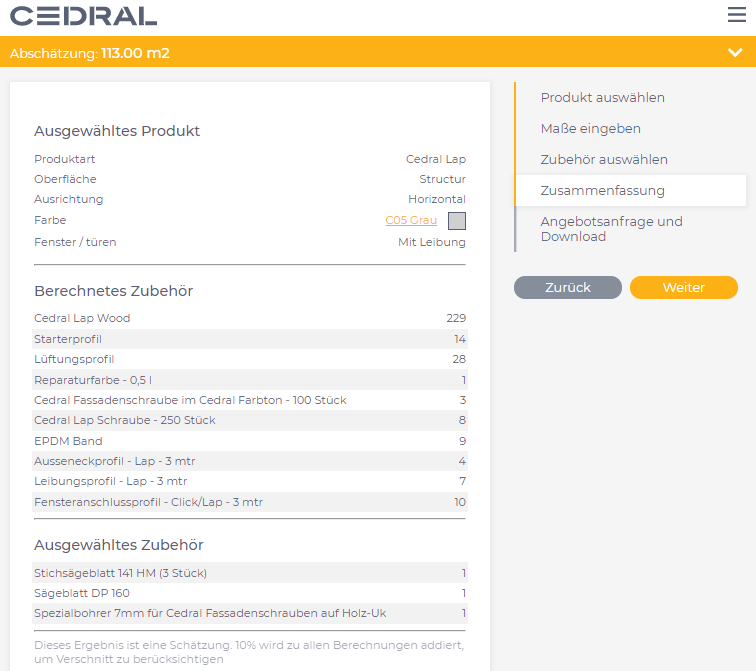This screenshot has height=671, width=756.
Task: Click the EPDM Band row
Action: (249, 441)
